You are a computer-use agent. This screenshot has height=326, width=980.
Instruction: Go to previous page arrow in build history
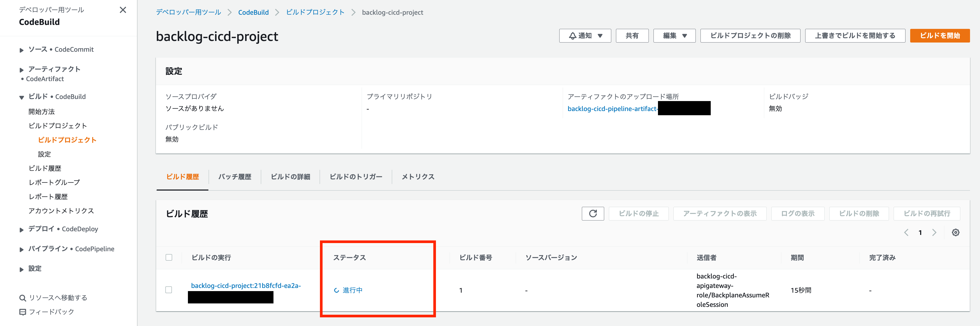tap(906, 232)
